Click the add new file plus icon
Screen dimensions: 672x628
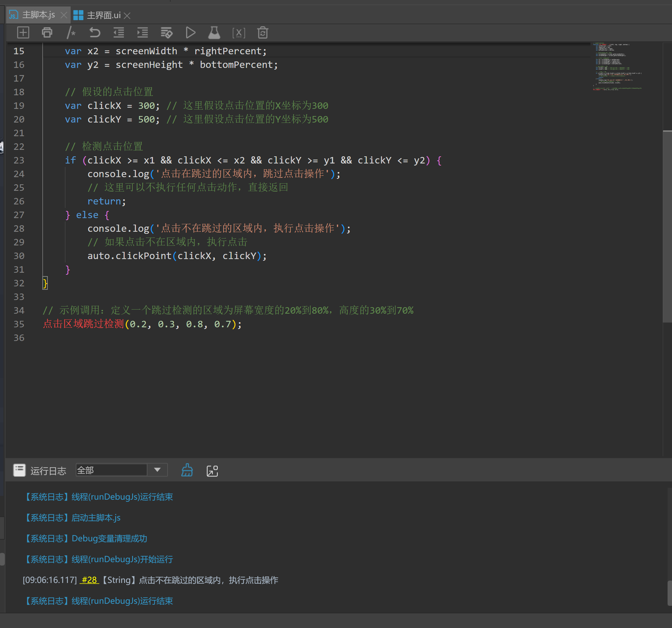tap(23, 33)
